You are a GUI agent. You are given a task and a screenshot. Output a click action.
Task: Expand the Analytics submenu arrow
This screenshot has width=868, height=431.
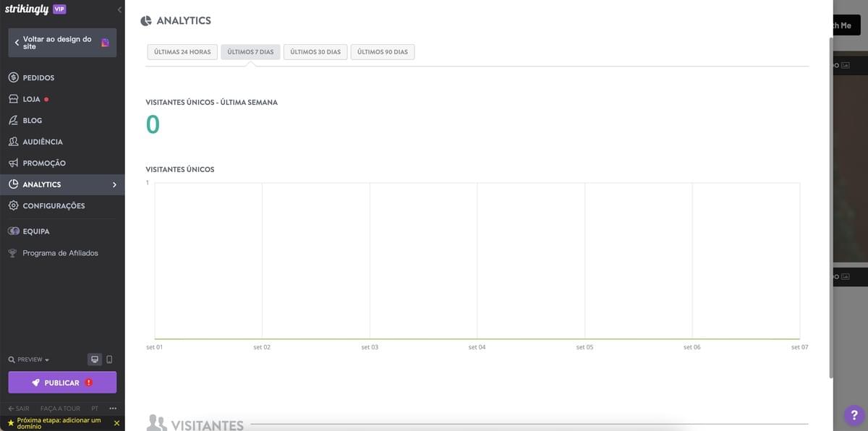pos(114,184)
